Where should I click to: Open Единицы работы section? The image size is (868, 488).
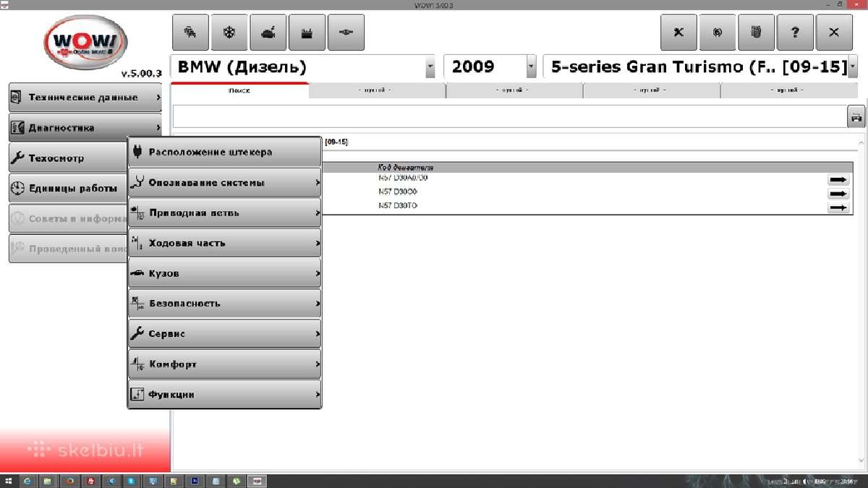(x=68, y=188)
